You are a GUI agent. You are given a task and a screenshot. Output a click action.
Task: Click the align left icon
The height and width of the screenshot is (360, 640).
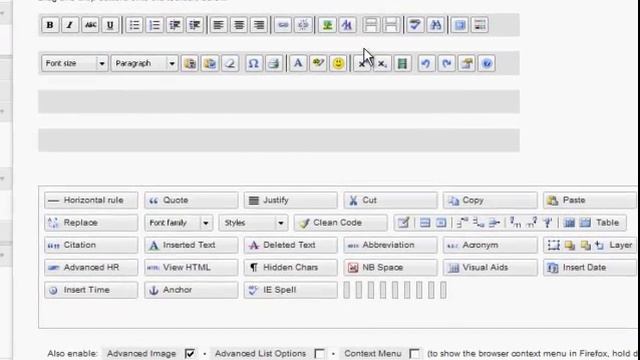218,25
